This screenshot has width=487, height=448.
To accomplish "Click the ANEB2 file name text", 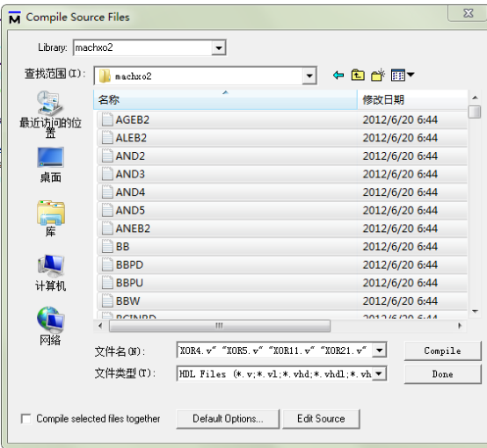I will point(133,228).
